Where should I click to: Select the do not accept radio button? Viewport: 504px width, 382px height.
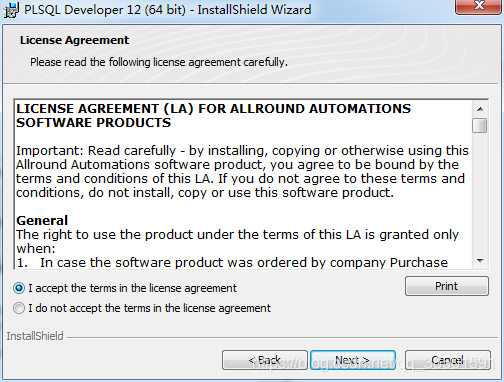(19, 308)
